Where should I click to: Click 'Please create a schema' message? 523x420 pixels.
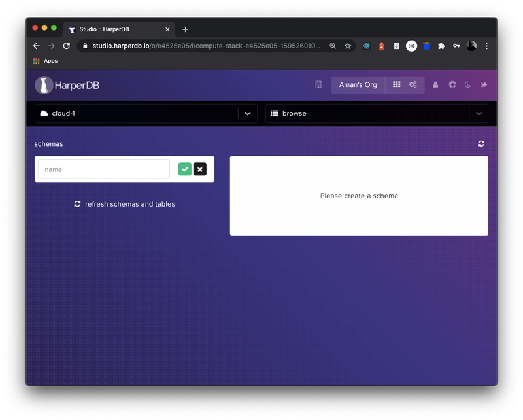click(359, 196)
